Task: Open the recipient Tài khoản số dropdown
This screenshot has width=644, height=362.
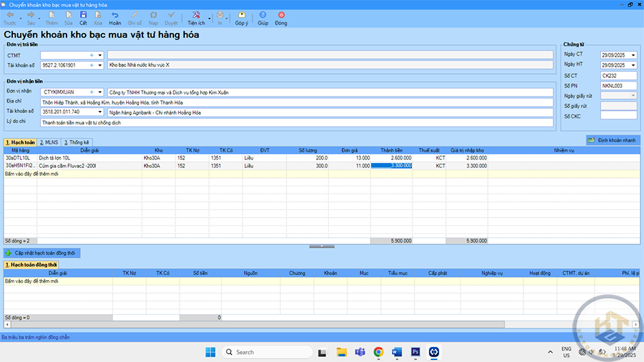Action: (100, 112)
